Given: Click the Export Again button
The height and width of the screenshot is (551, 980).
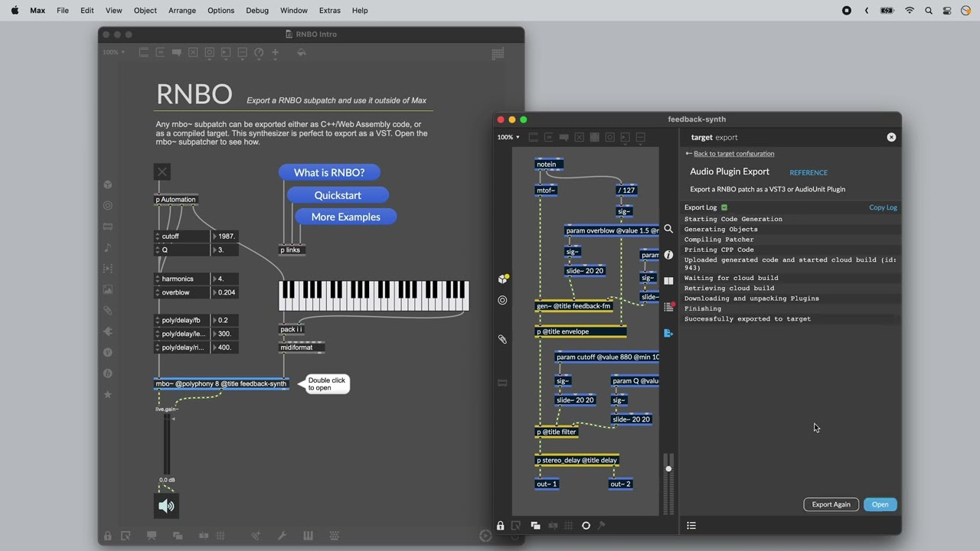Looking at the screenshot, I should point(831,504).
